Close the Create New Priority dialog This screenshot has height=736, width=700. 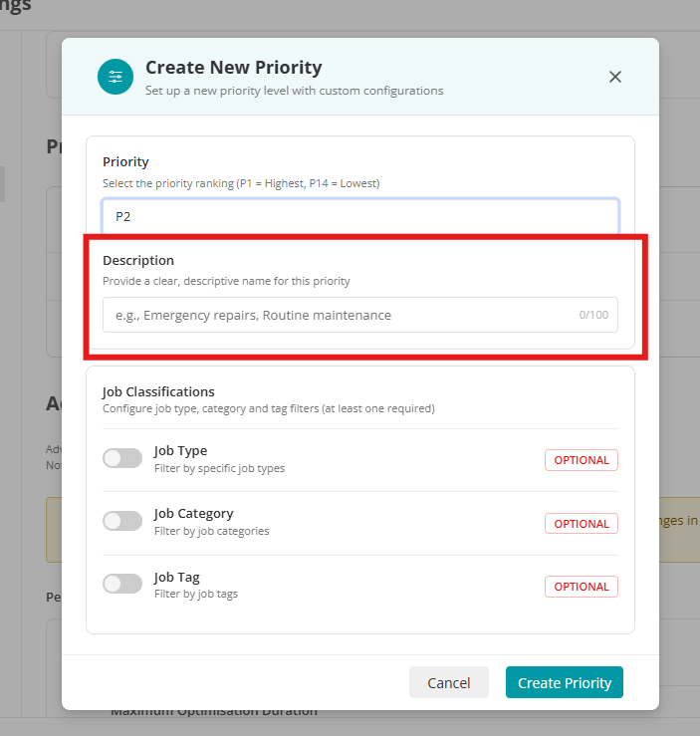coord(615,77)
